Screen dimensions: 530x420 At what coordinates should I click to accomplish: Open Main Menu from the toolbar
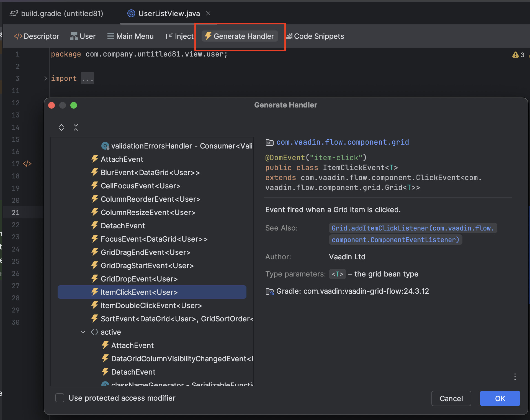(x=130, y=36)
